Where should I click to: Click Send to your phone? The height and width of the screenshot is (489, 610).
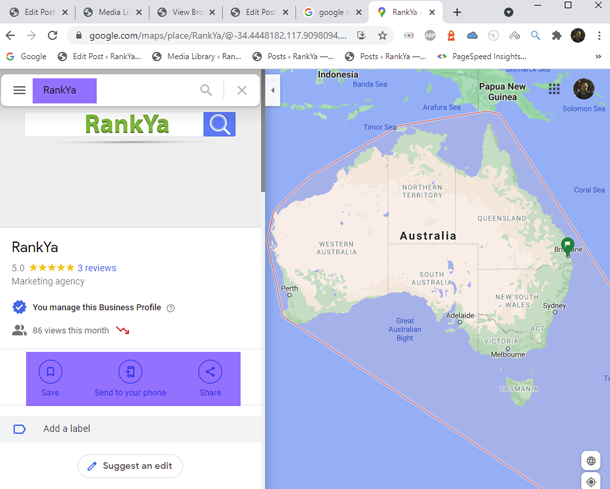(130, 379)
